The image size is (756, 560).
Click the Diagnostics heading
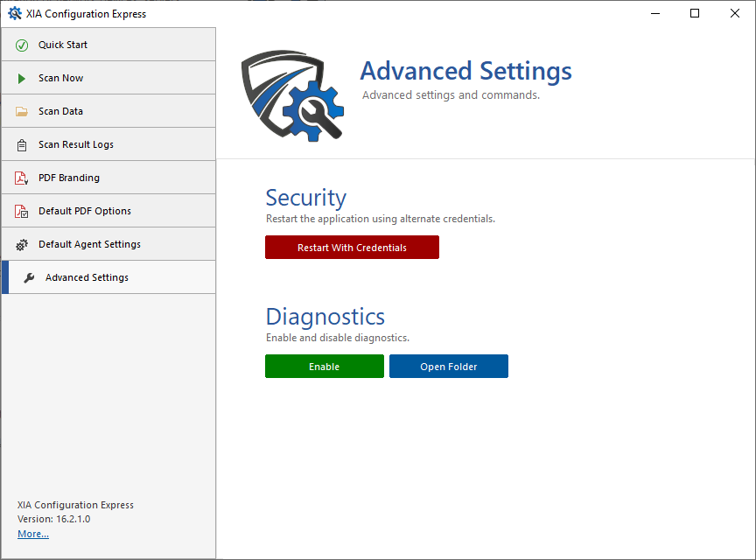(x=325, y=317)
